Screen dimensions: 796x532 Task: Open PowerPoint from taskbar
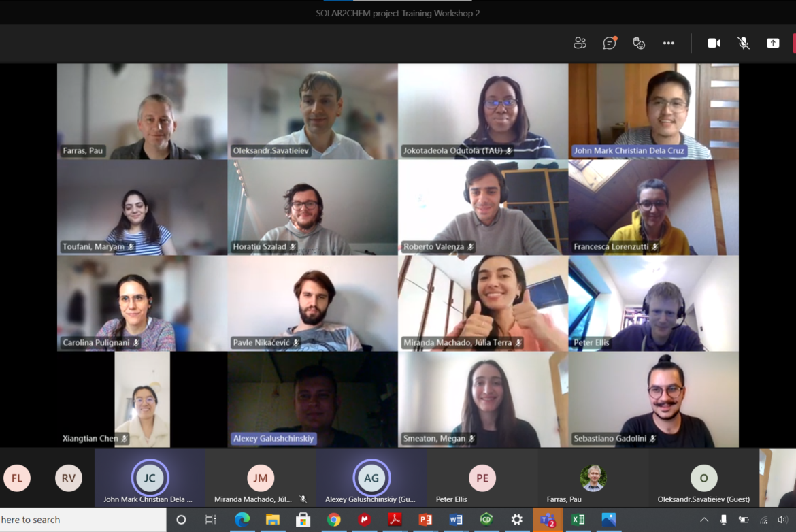coord(425,520)
